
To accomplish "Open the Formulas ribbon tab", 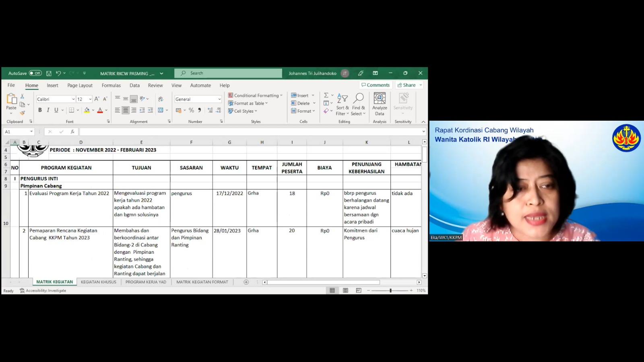I will [x=111, y=85].
